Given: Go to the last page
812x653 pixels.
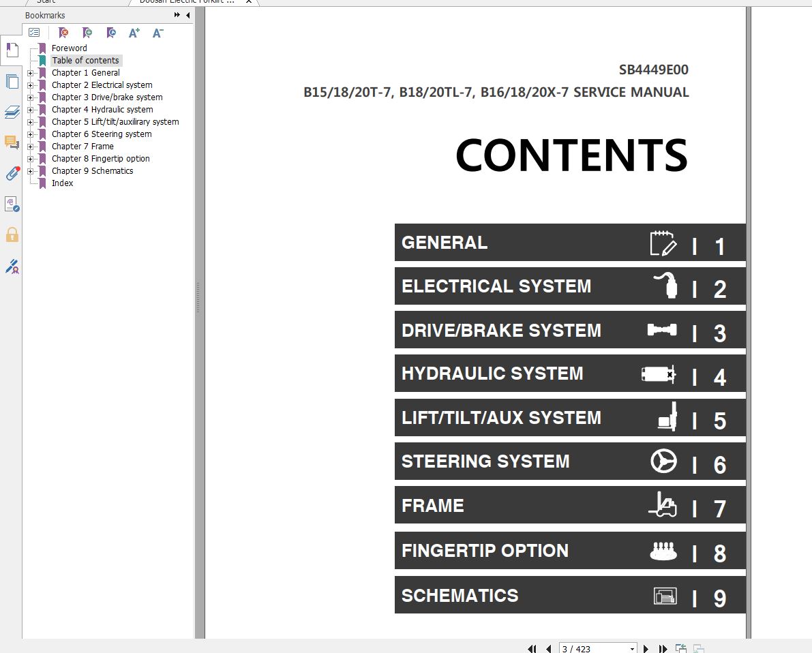Looking at the screenshot, I should 662,649.
